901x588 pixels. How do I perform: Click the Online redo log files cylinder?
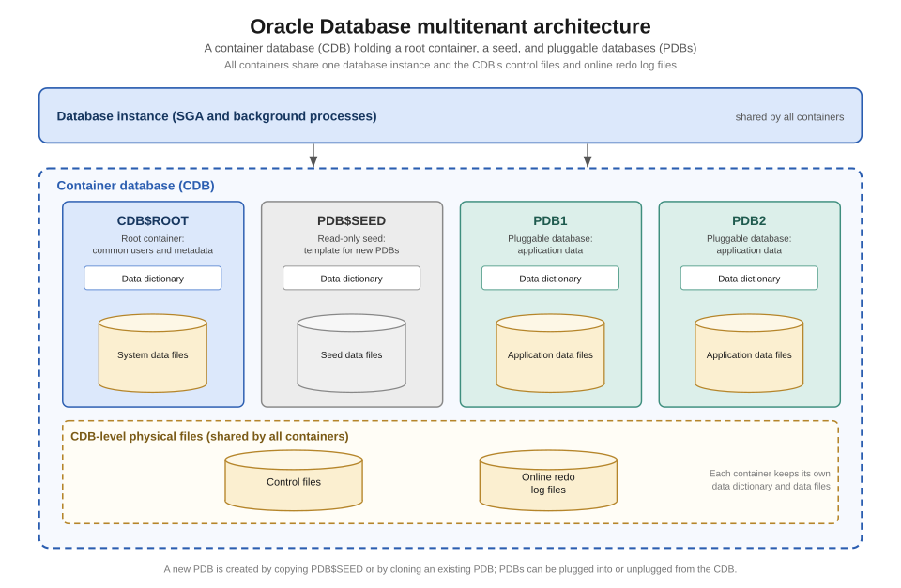tap(548, 480)
